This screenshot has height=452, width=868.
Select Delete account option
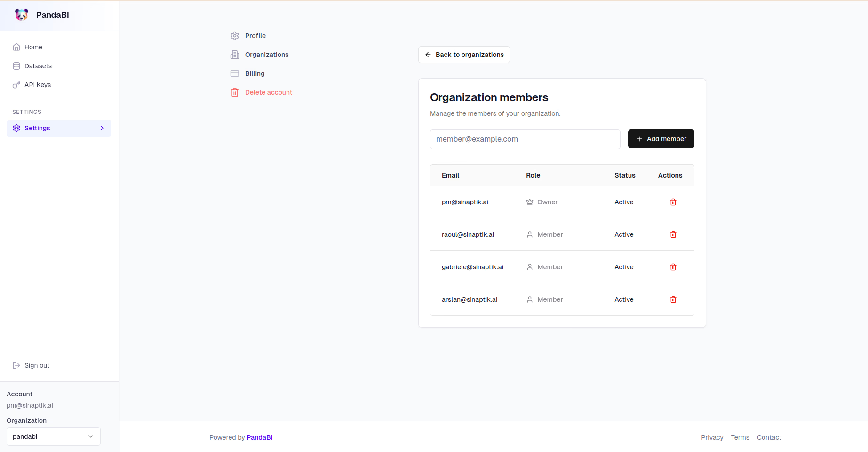(x=269, y=92)
